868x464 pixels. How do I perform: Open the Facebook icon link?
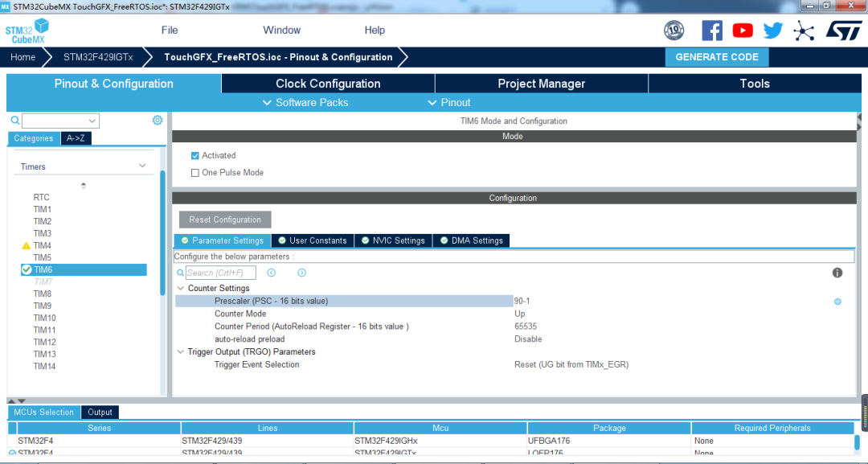click(x=712, y=31)
